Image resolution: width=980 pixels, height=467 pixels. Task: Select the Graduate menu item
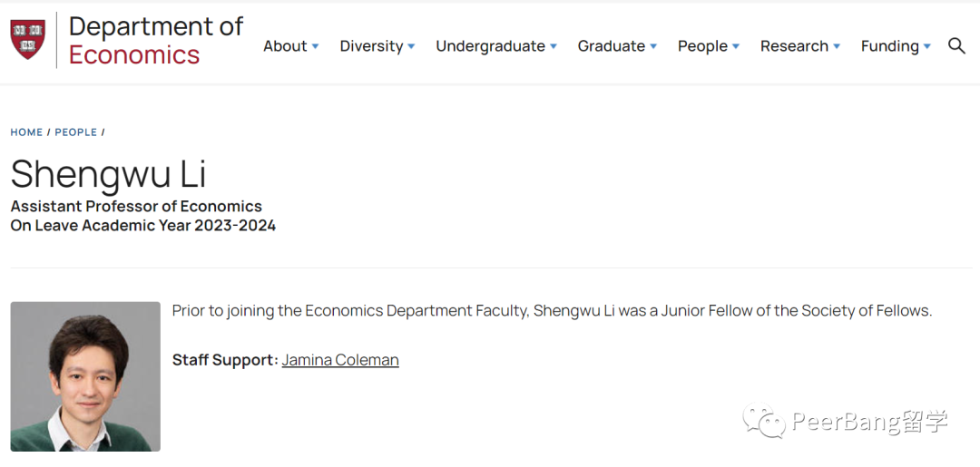point(611,46)
